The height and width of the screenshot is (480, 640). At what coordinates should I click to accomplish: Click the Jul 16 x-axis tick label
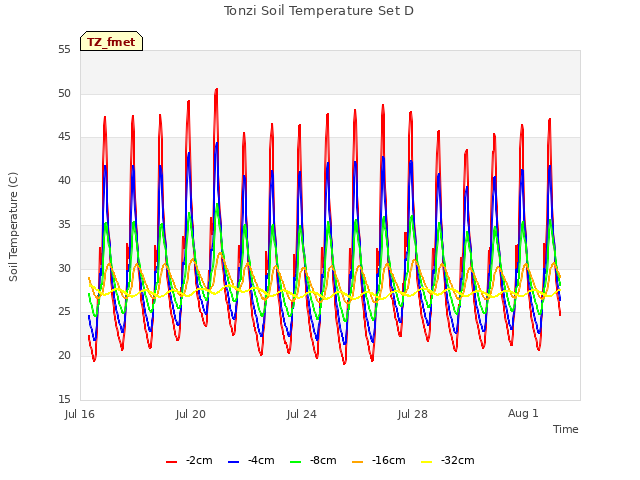pos(80,414)
